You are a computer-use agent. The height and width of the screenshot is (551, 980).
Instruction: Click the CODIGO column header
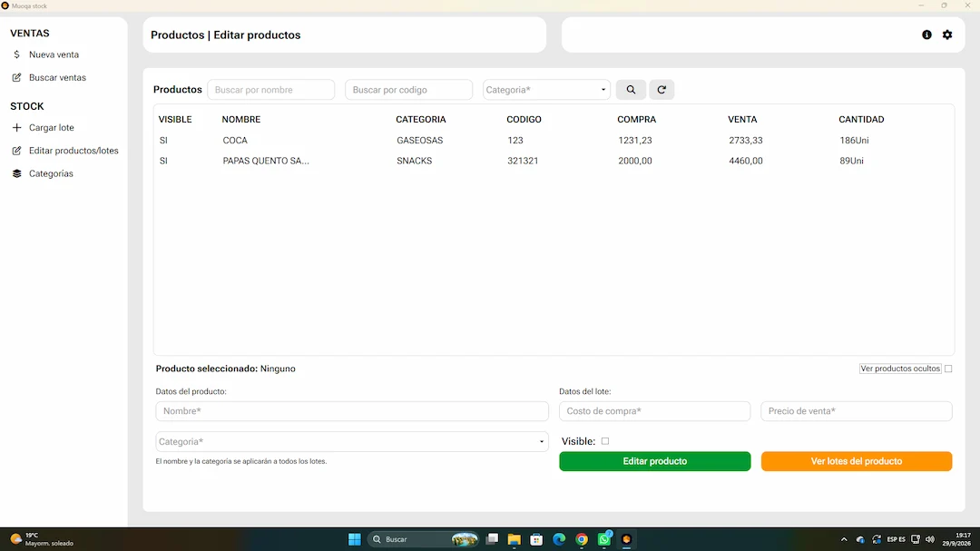[x=524, y=120]
